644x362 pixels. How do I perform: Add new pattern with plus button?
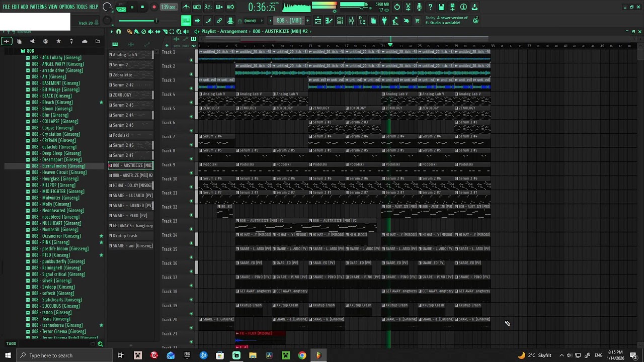point(307,21)
